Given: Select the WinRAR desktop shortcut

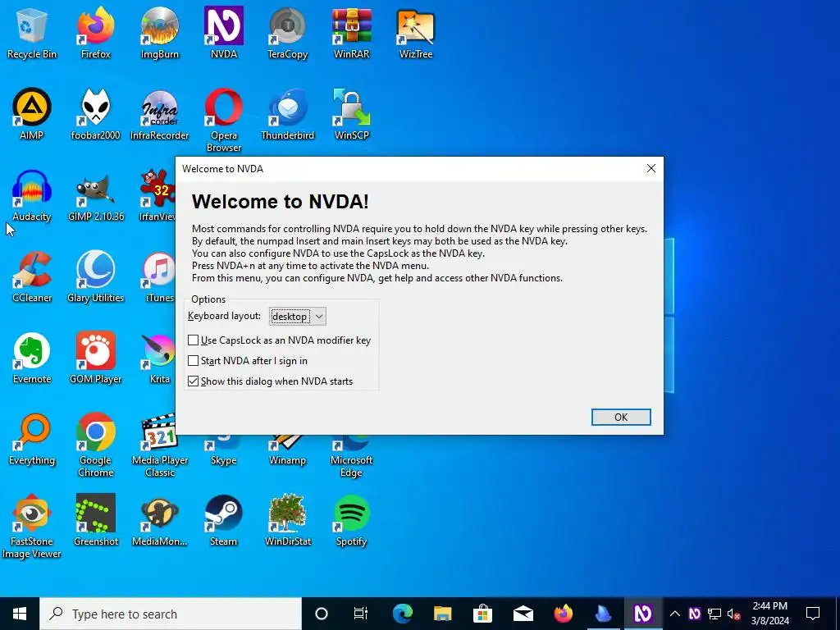Looking at the screenshot, I should [351, 33].
